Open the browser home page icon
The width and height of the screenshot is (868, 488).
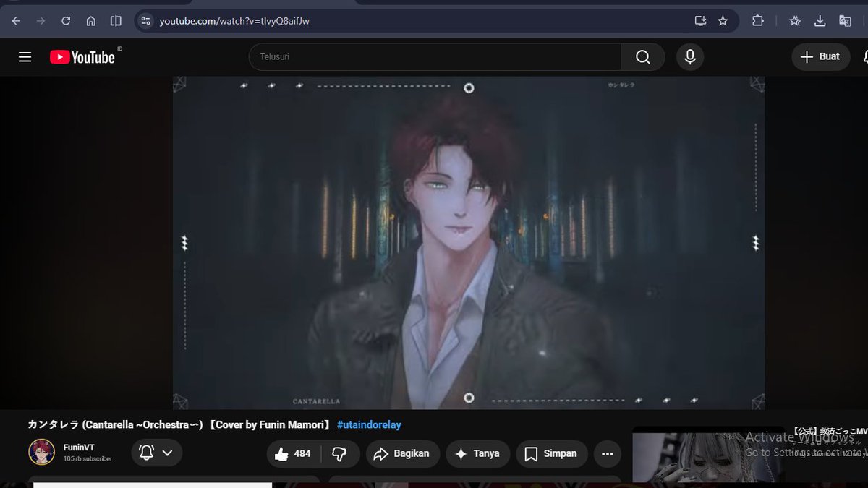91,21
